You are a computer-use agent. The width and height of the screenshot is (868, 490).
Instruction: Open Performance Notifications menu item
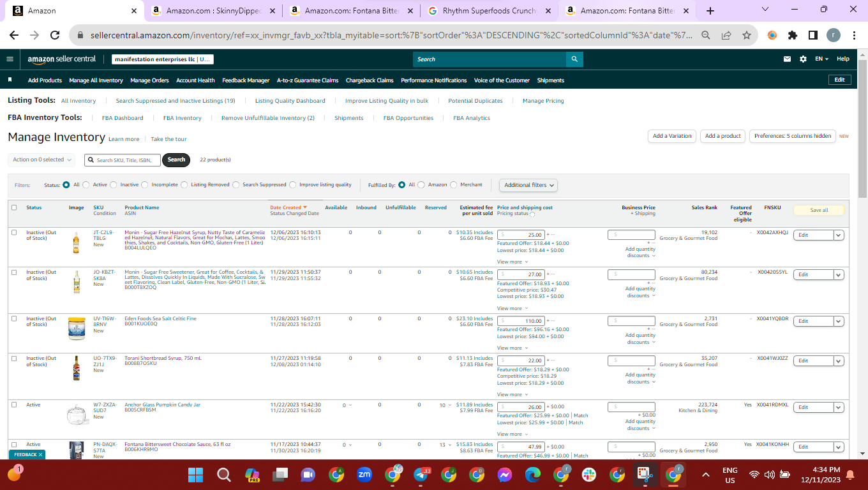tap(434, 80)
